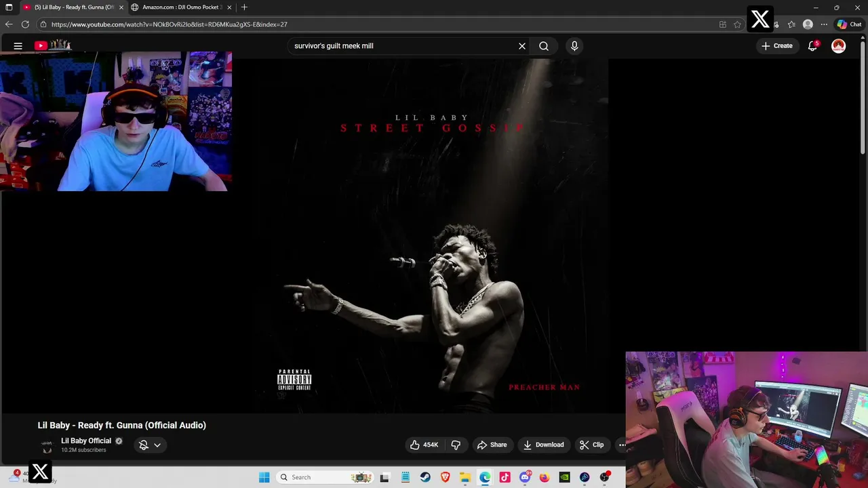The width and height of the screenshot is (868, 488).
Task: Close the Lil Baby YouTube tab
Action: tap(121, 7)
